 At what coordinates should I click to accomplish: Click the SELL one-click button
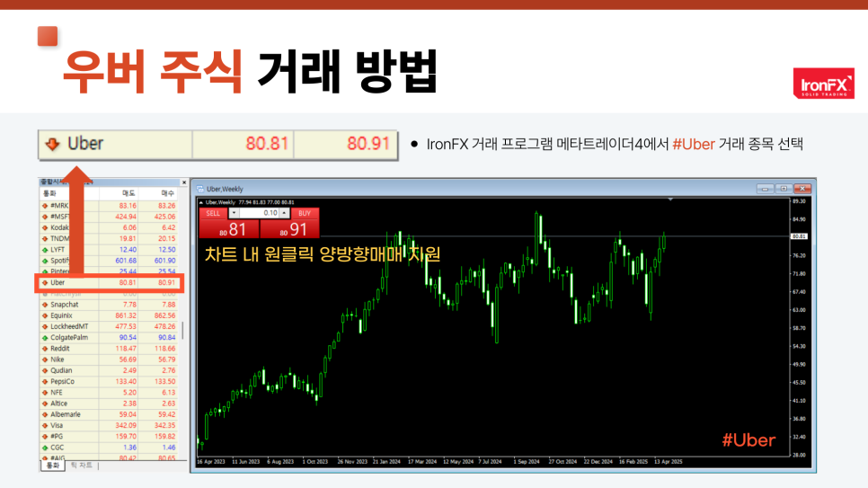[229, 223]
